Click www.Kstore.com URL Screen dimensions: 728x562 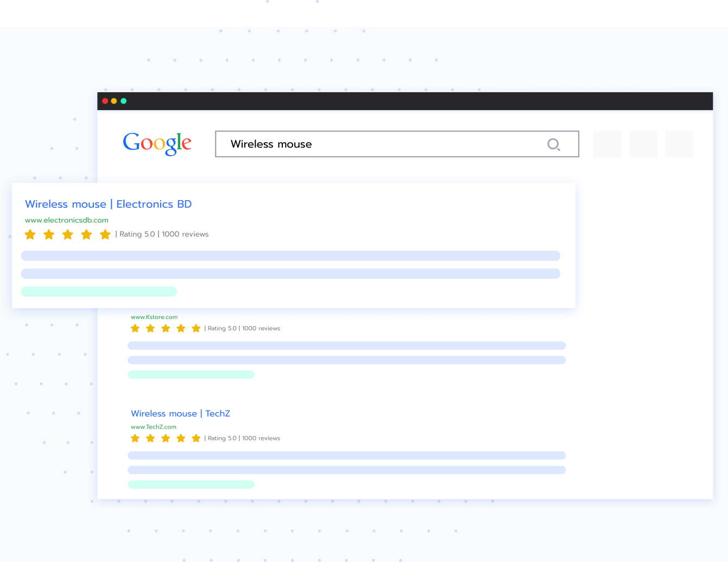pyautogui.click(x=154, y=317)
